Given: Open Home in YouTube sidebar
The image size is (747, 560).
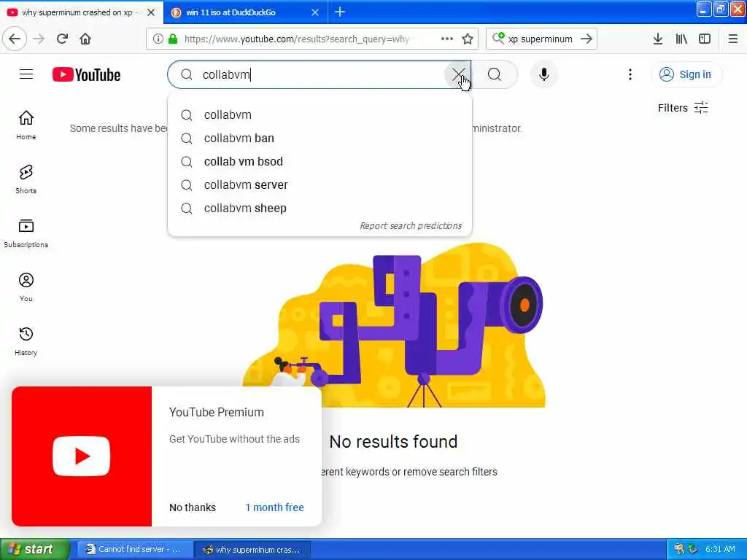Looking at the screenshot, I should pyautogui.click(x=26, y=125).
